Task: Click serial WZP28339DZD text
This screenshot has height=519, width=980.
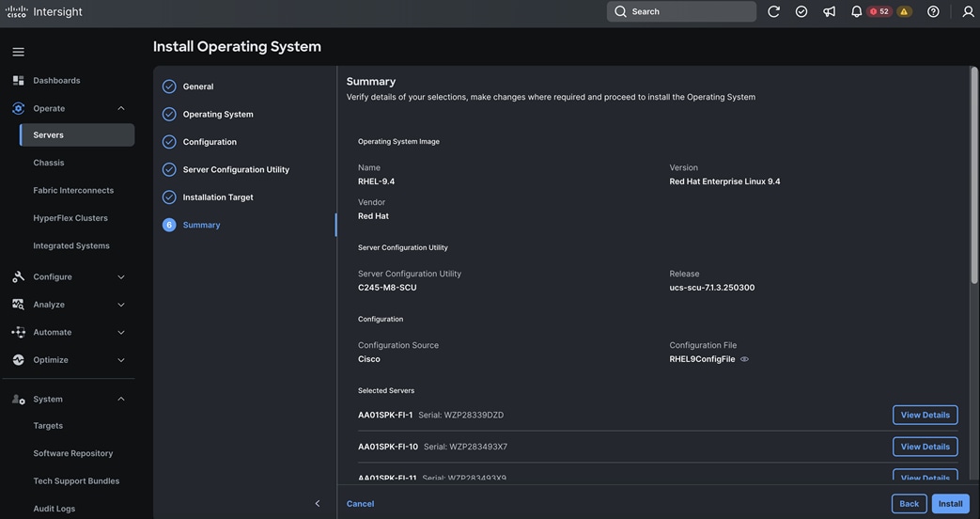Action: (460, 415)
